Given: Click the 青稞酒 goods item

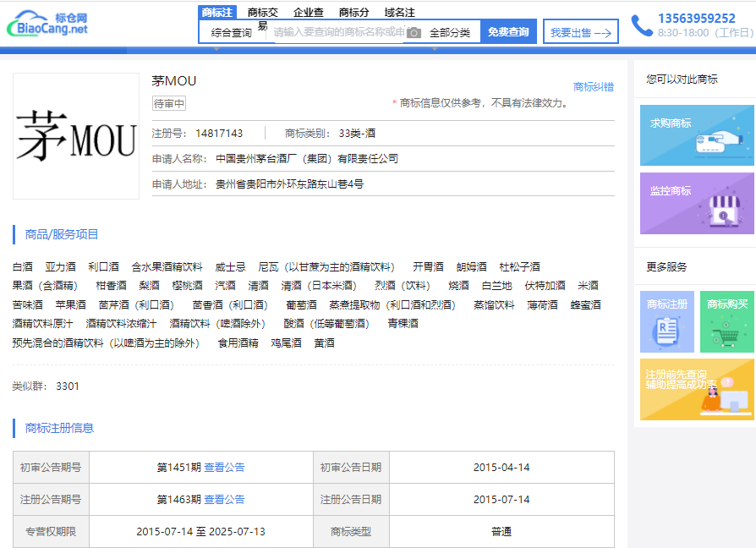Looking at the screenshot, I should click(403, 324).
